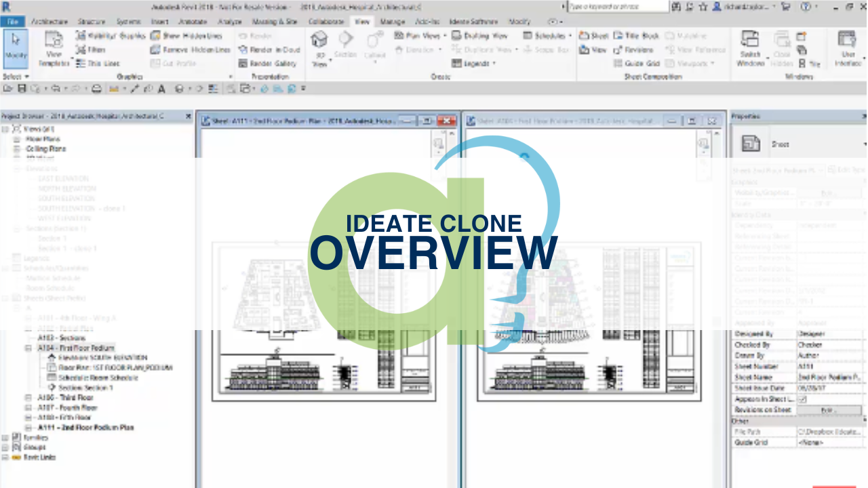Expand the Families node in the Project Browser
868x488 pixels.
(x=5, y=438)
